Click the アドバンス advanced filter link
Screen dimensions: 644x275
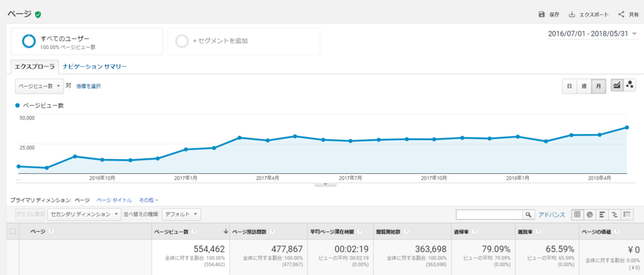pyautogui.click(x=552, y=214)
